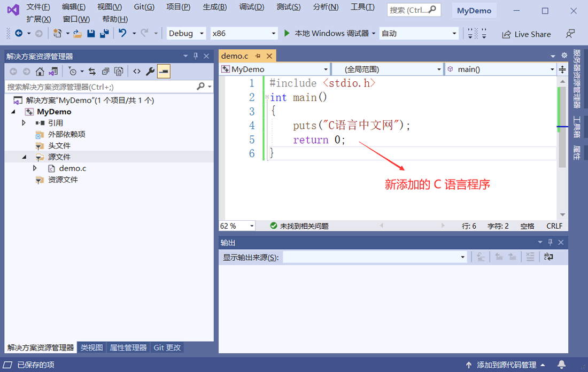Switch views icon in Solution Explorer toolbar
The height and width of the screenshot is (372, 588).
point(53,71)
